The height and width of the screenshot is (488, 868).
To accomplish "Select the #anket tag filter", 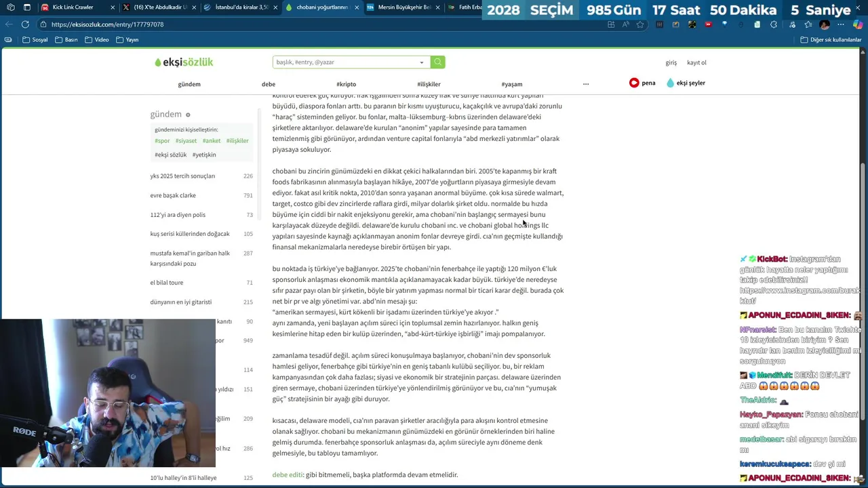I will (x=212, y=140).
